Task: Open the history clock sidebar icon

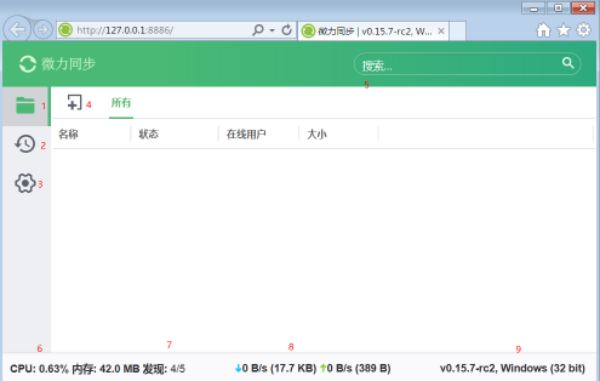Action: (25, 144)
